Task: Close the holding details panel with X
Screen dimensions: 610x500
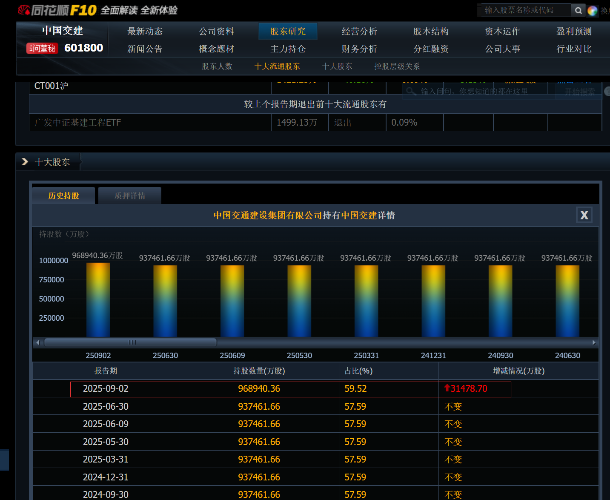Action: point(584,215)
